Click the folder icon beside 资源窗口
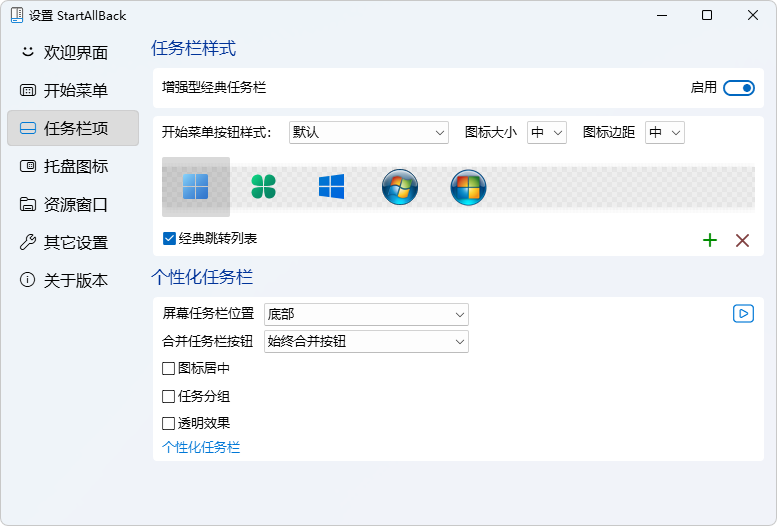The image size is (777, 526). 28,204
